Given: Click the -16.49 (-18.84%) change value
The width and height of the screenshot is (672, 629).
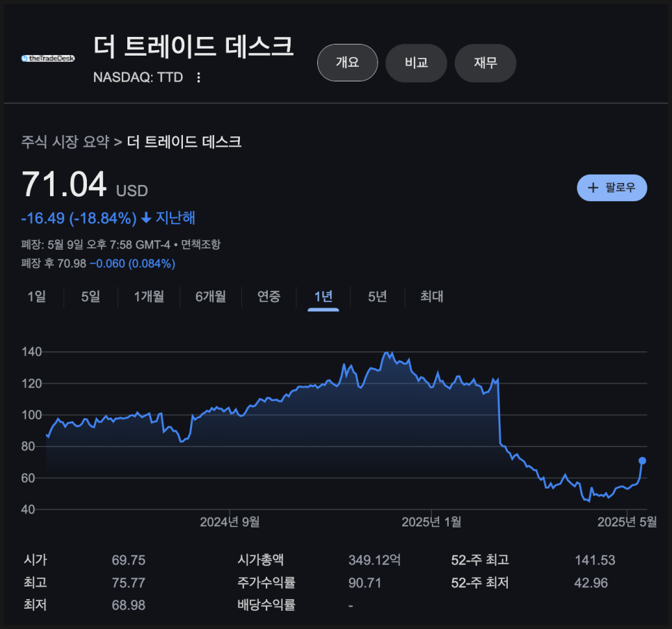Looking at the screenshot, I should pos(79,218).
